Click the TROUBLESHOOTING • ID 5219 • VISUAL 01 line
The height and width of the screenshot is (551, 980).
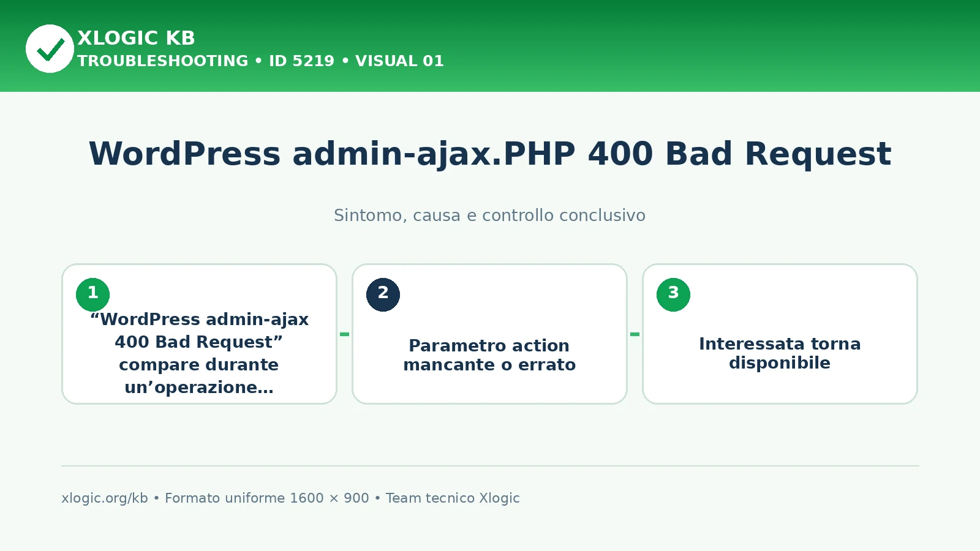[x=260, y=61]
